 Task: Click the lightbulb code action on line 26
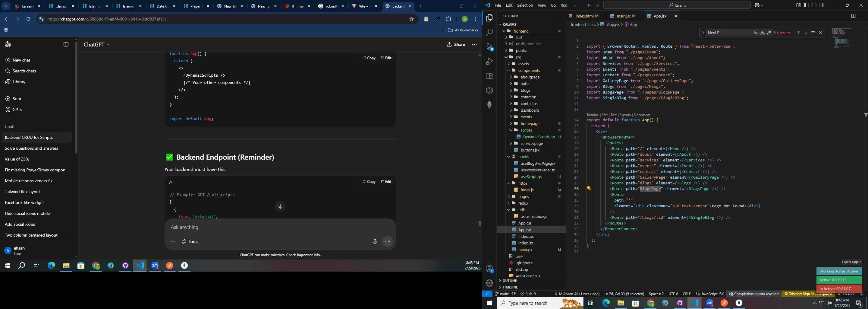(589, 189)
